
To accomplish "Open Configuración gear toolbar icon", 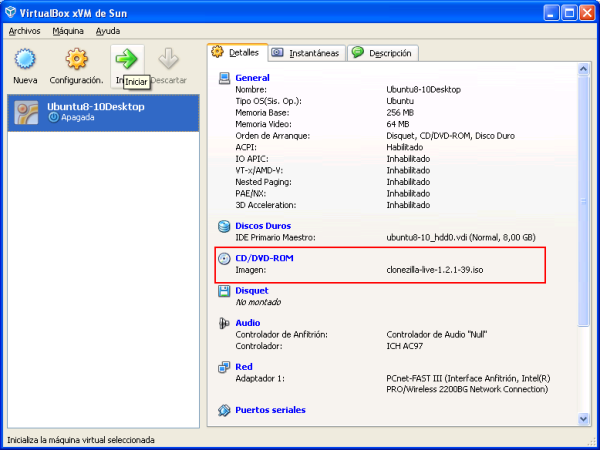I will (77, 60).
